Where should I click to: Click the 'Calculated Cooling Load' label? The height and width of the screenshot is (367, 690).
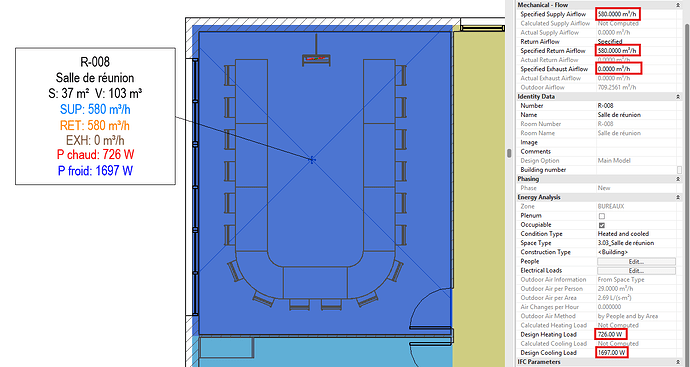coord(554,344)
